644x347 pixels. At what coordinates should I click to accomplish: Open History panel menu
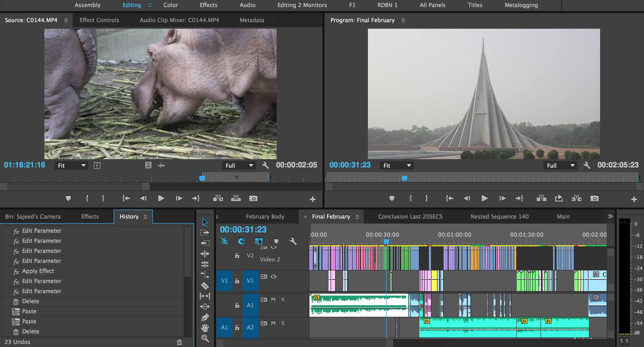click(x=145, y=217)
